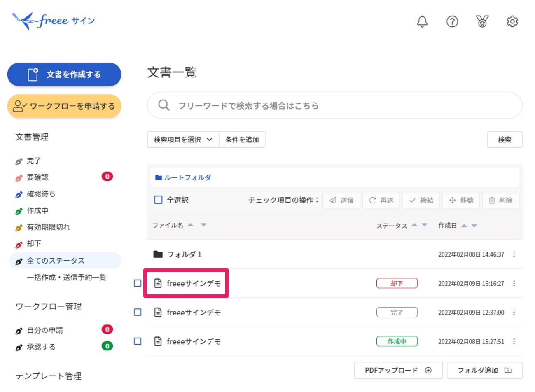Click the PDFアップロード button

click(x=398, y=371)
